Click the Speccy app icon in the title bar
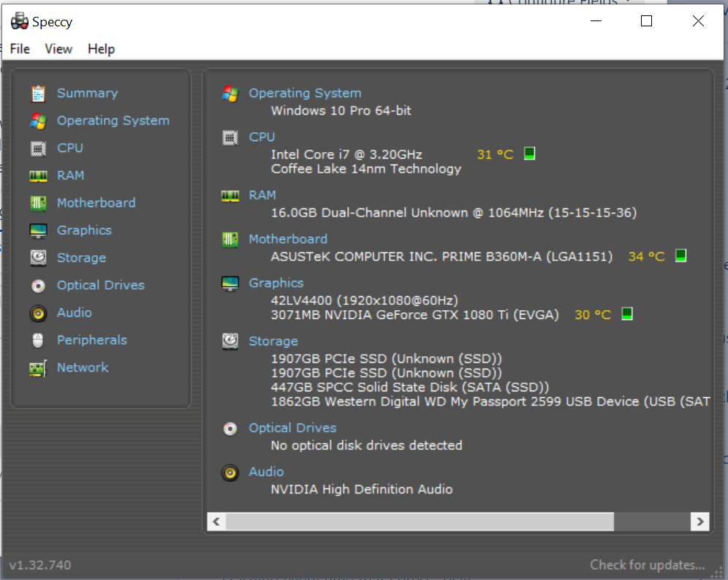This screenshot has width=728, height=580. (x=20, y=21)
